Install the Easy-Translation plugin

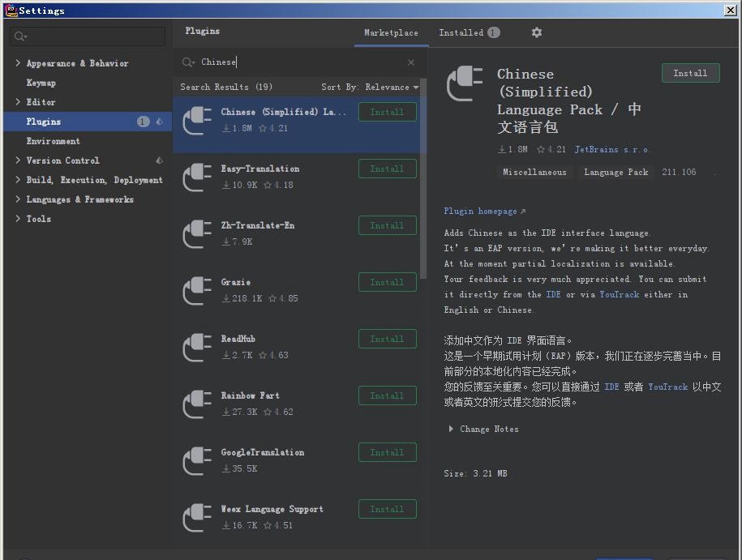tap(387, 169)
